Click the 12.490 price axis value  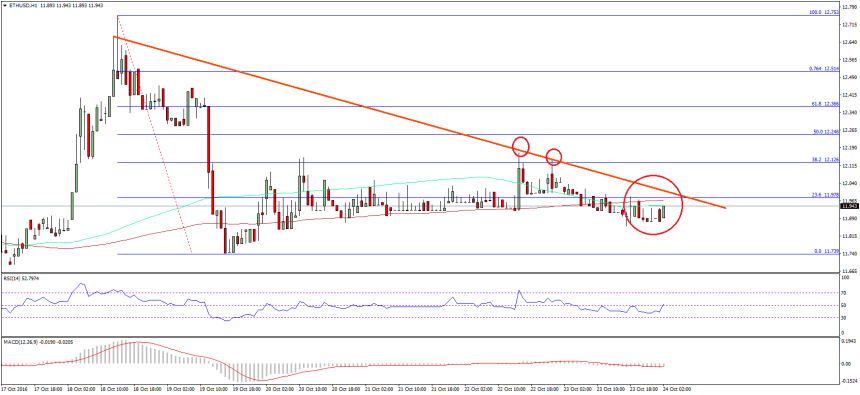[850, 77]
